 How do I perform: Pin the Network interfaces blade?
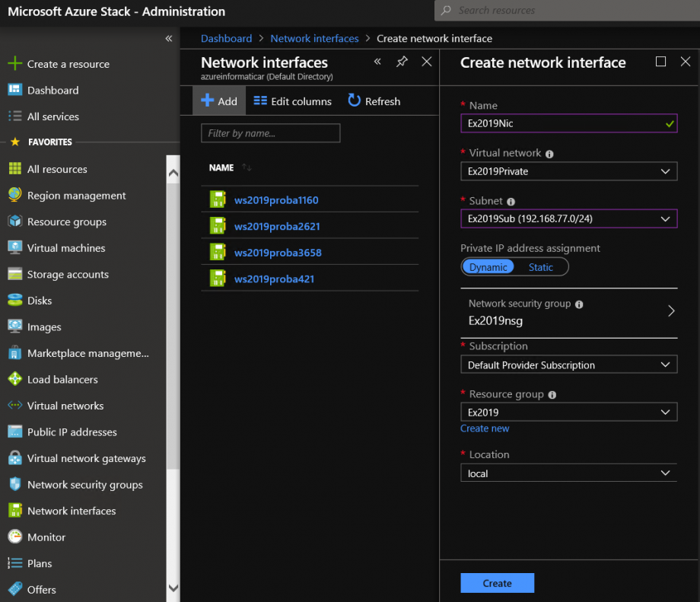pos(402,62)
